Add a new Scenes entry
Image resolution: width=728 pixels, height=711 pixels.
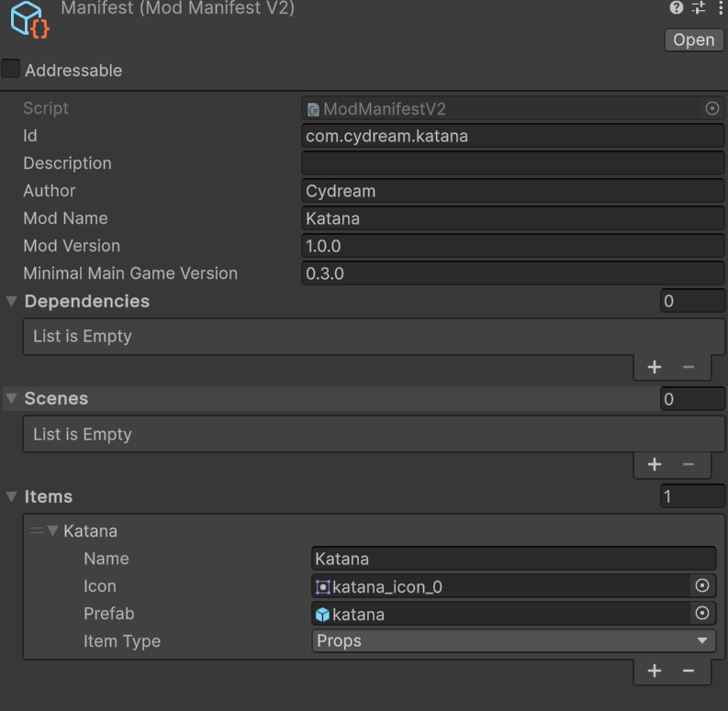tap(655, 464)
